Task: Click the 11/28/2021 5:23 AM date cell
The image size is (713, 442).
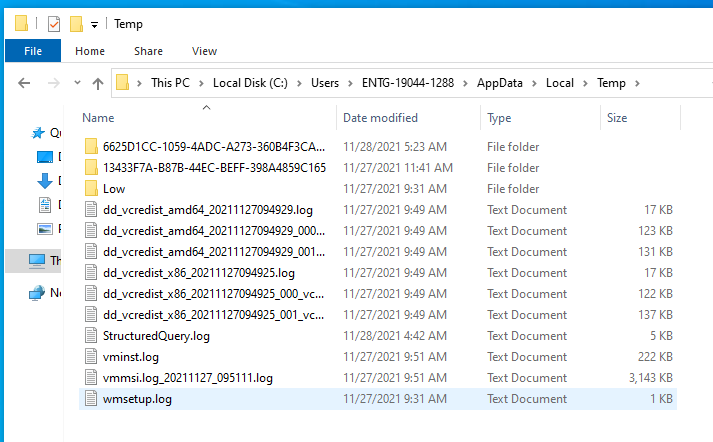Action: point(395,146)
